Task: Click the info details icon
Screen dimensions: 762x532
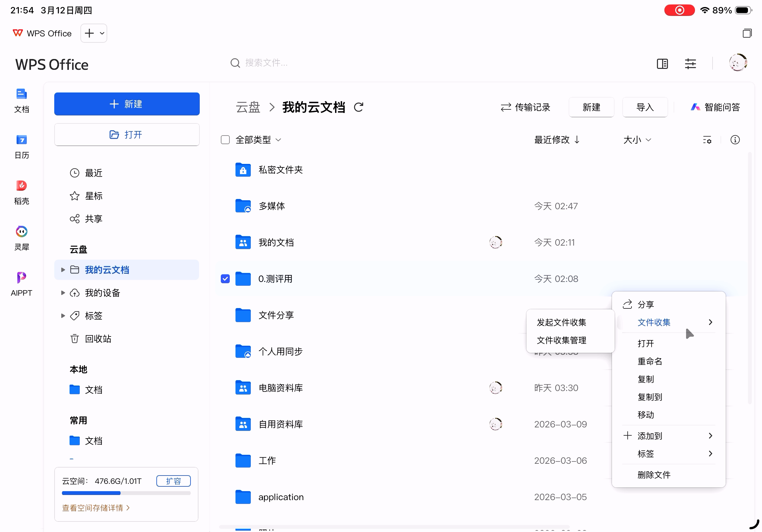Action: click(x=735, y=140)
